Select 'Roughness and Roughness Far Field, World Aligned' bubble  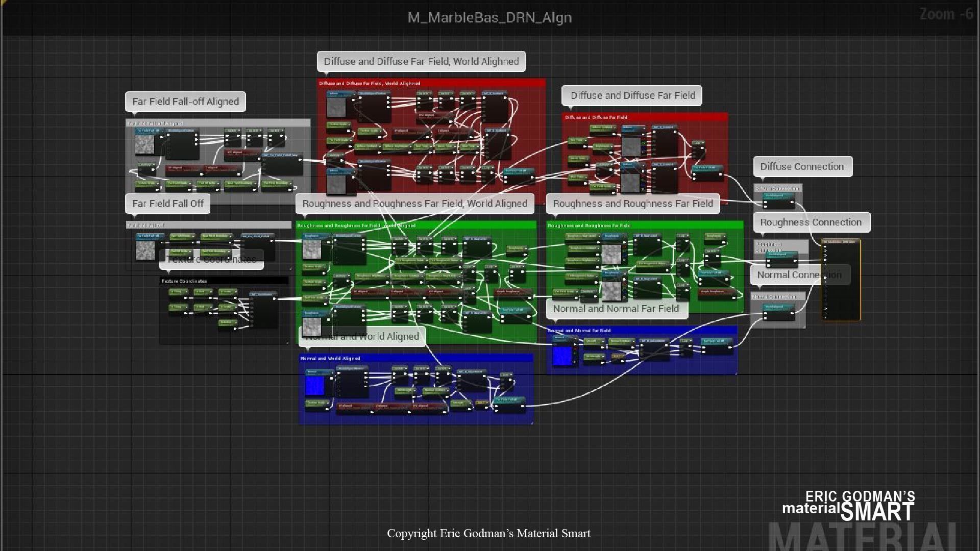(414, 204)
